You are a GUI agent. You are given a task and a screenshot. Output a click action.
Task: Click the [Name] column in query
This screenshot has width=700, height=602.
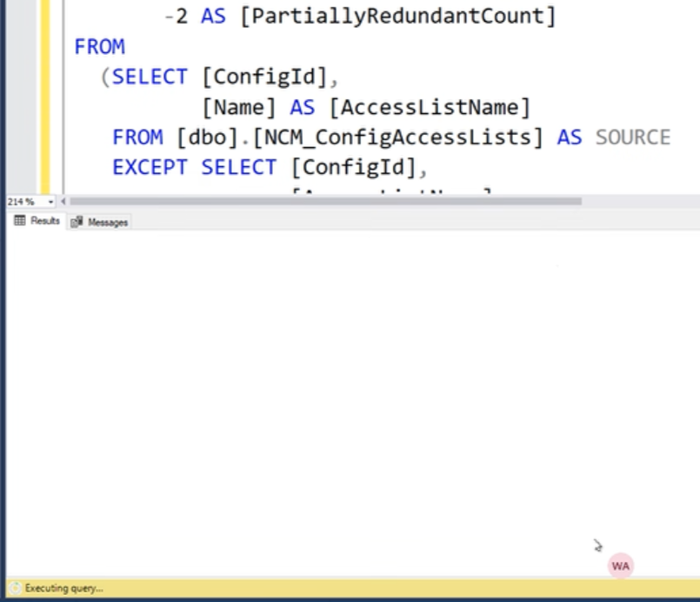[x=239, y=108]
